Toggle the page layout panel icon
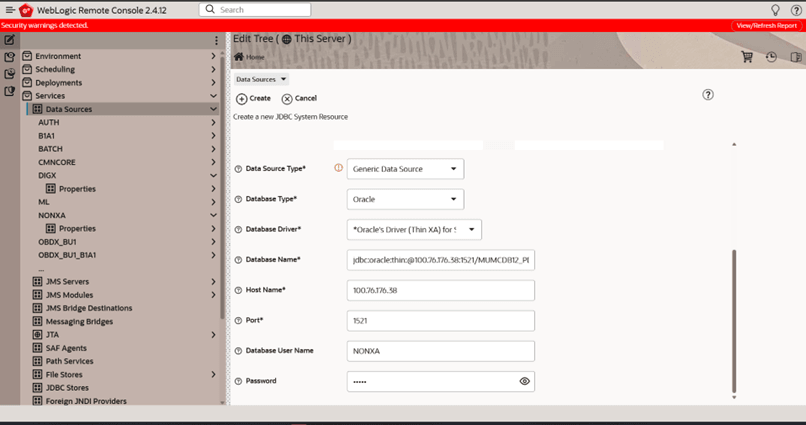The width and height of the screenshot is (806, 425). click(796, 57)
